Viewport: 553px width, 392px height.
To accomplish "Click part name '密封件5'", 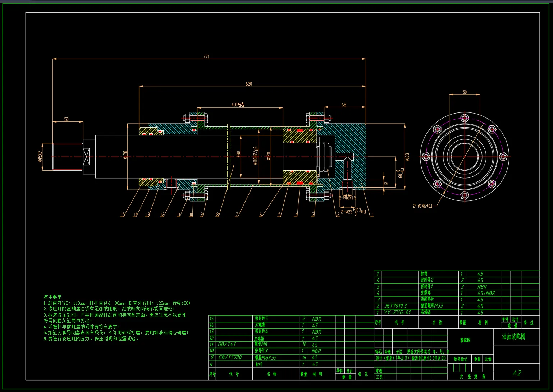I will point(261,318).
